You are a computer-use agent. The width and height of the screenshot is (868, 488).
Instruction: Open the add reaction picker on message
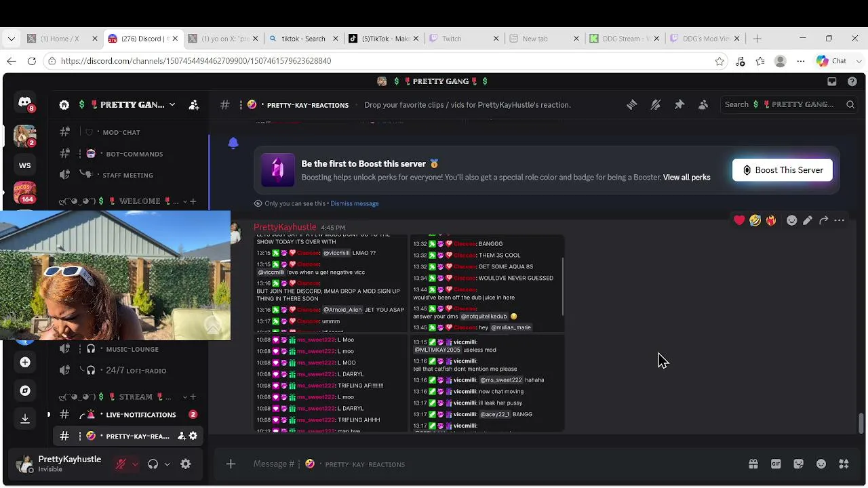coord(791,220)
